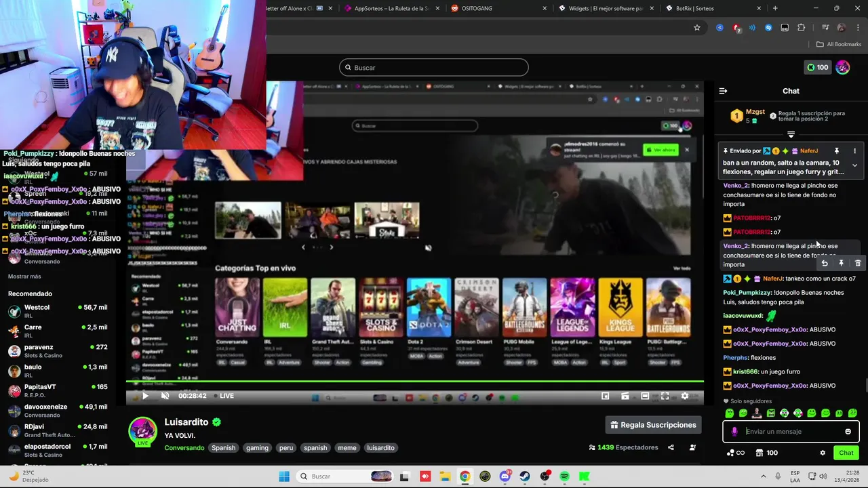Screen dimensions: 868x488
Task: Toggle theater mode on the player
Action: (645, 396)
